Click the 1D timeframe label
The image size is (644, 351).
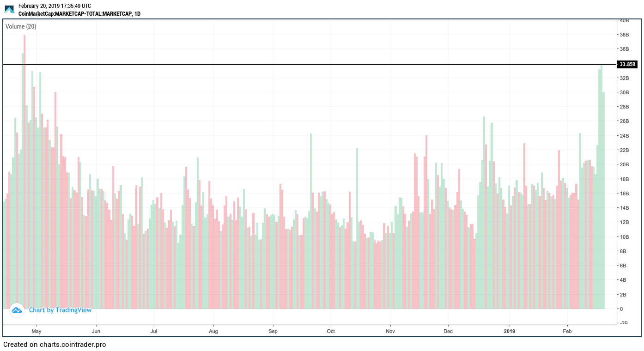[x=139, y=14]
